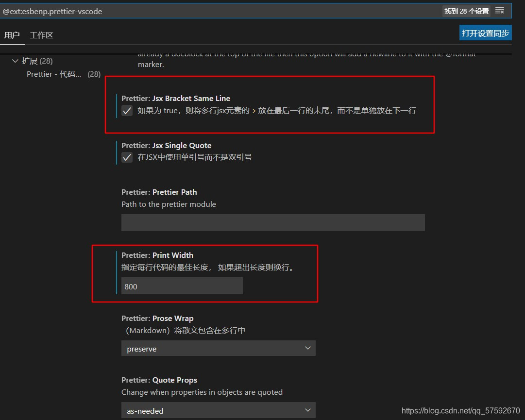Click the 在JSX中使用单引号而不是双引号 description text
This screenshot has width=525, height=420.
(x=195, y=157)
